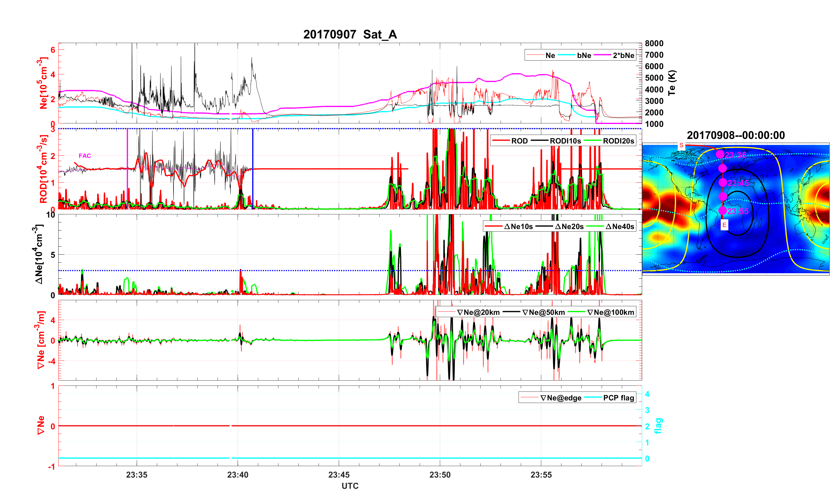
Task: Click the magenta FAC label text
Action: (85, 156)
